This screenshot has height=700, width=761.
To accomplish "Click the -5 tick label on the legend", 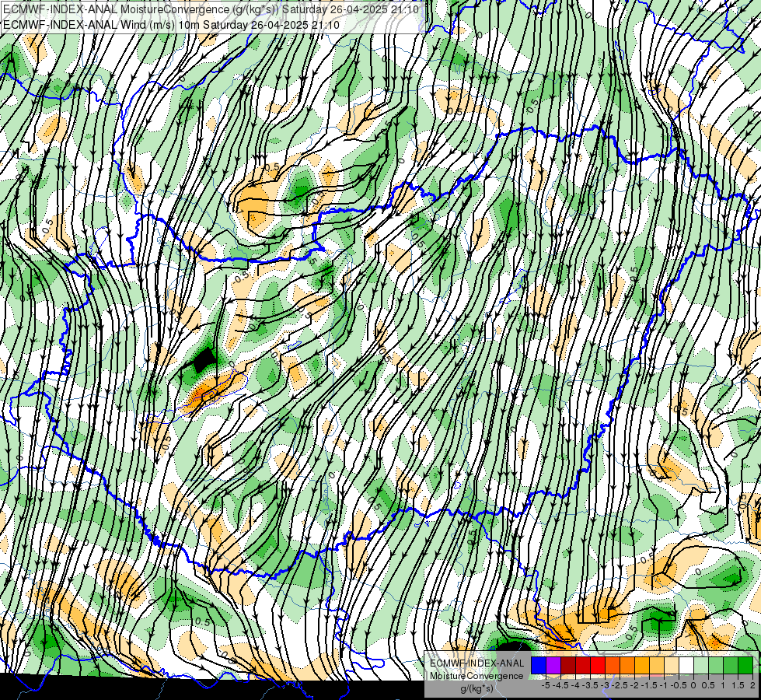I will click(x=546, y=685).
